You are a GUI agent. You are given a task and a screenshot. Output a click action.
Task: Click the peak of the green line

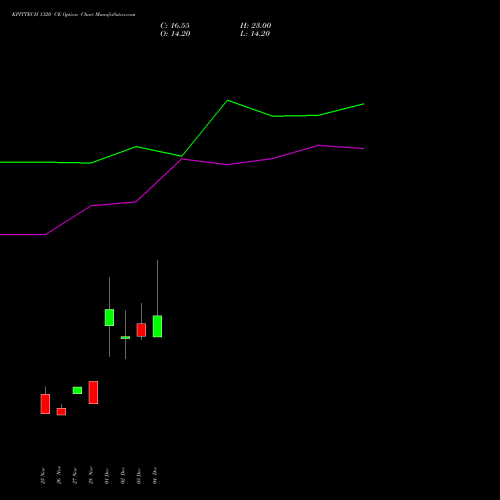[x=228, y=100]
